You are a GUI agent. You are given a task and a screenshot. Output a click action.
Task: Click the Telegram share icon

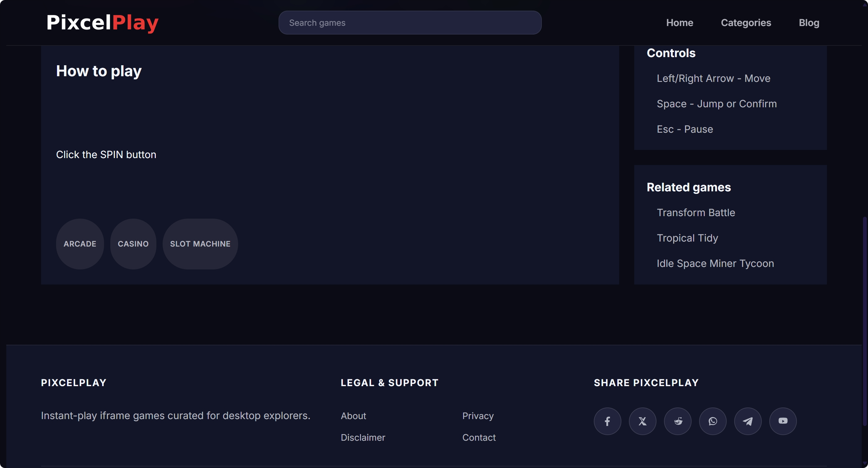point(748,421)
